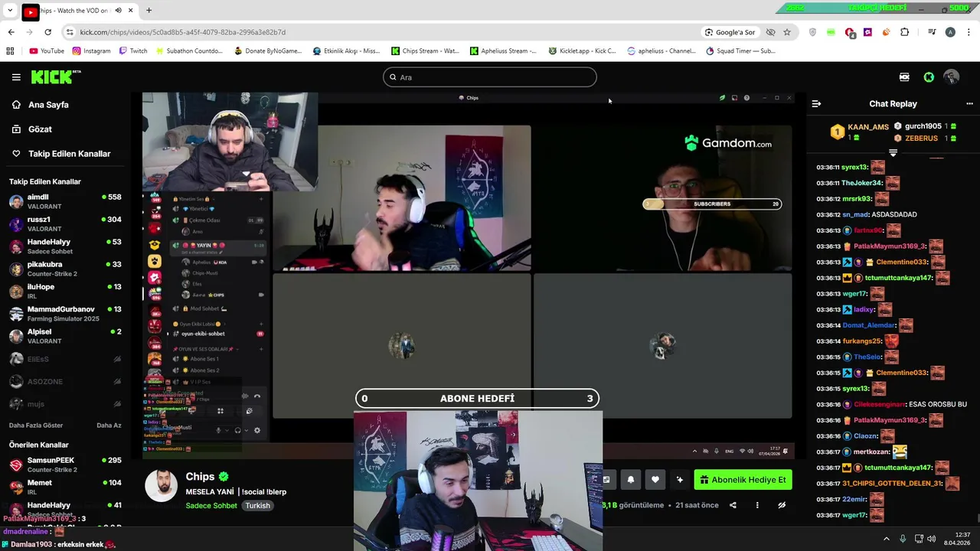The height and width of the screenshot is (551, 980).
Task: Open a new browser tab
Action: tap(149, 11)
